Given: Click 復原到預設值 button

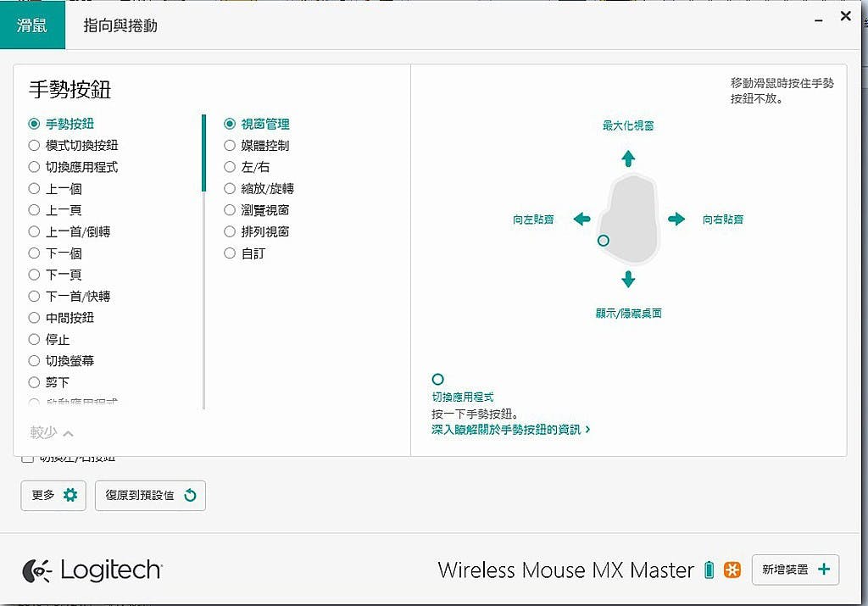Looking at the screenshot, I should [x=150, y=495].
